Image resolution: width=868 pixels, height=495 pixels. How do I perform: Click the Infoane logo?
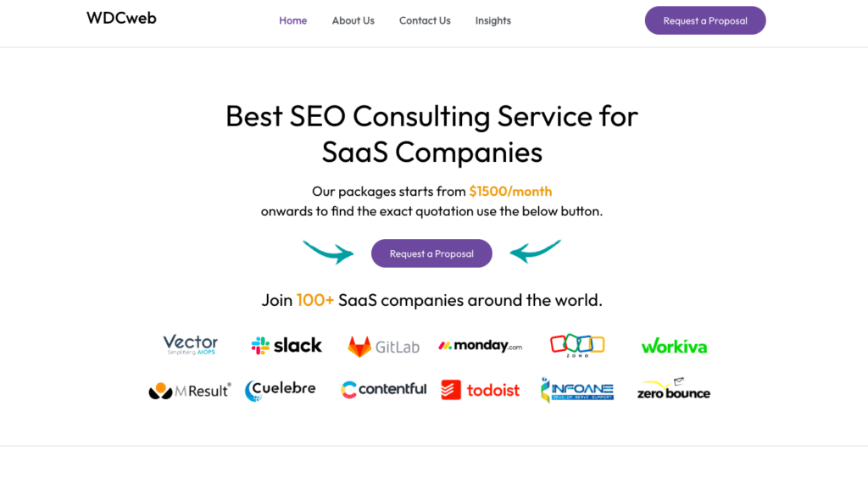click(576, 390)
